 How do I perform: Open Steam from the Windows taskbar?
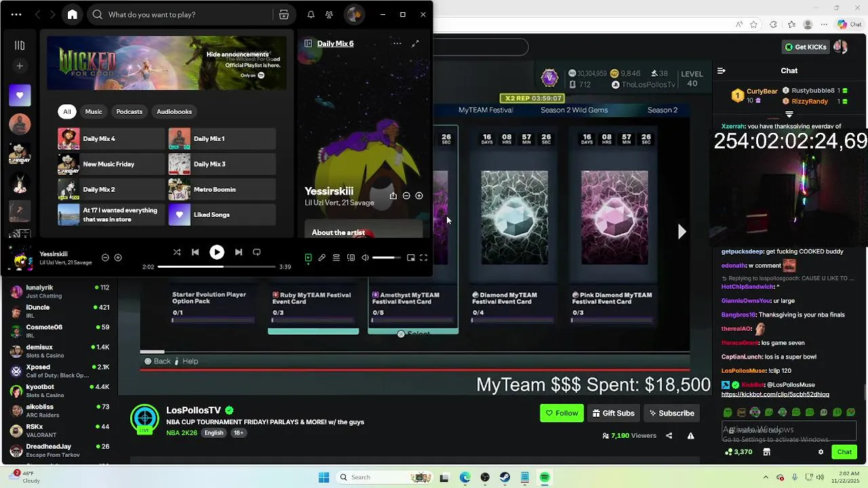505,477
